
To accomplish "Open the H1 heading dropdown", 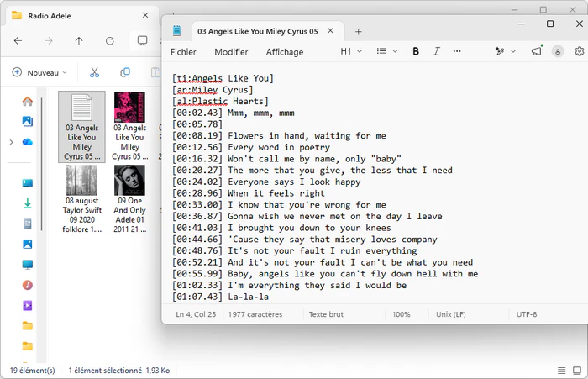I will click(351, 51).
